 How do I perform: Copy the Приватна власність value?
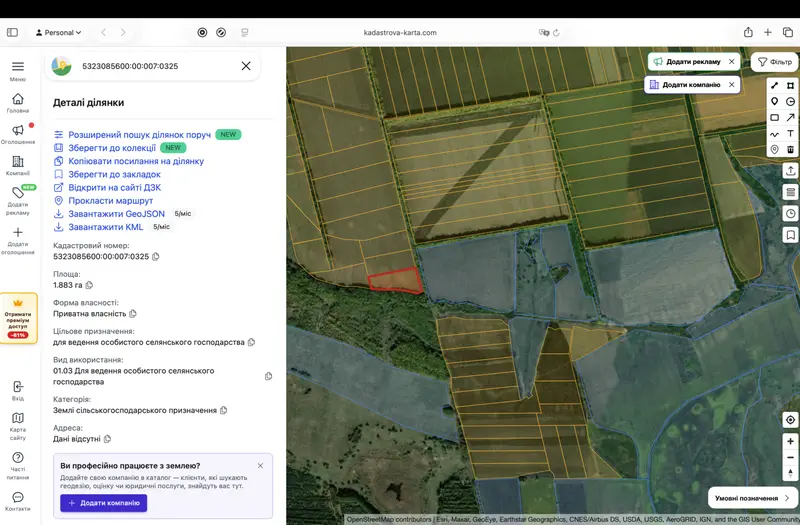coord(133,314)
